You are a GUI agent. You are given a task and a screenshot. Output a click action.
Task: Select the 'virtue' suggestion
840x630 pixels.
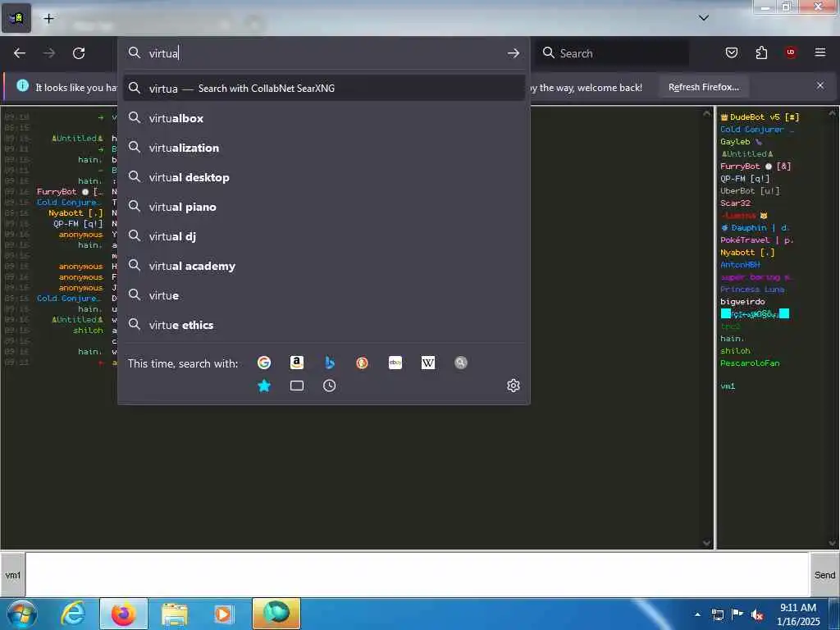point(324,294)
